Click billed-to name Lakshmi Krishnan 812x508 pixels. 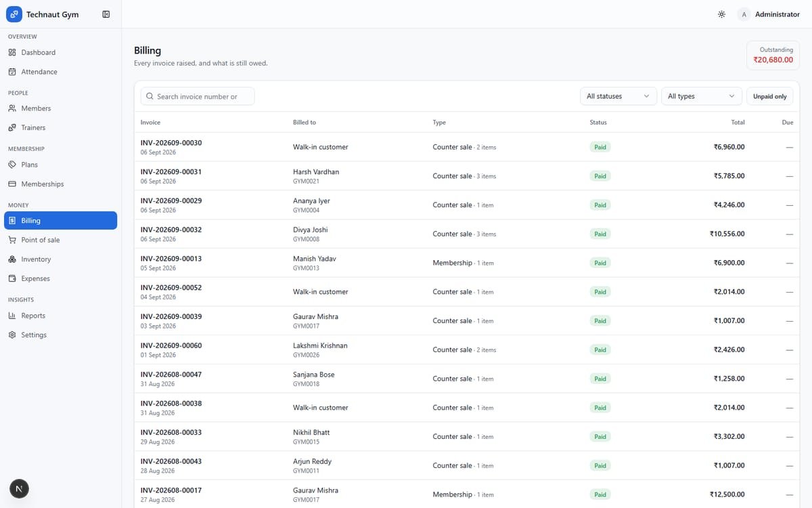coord(320,345)
